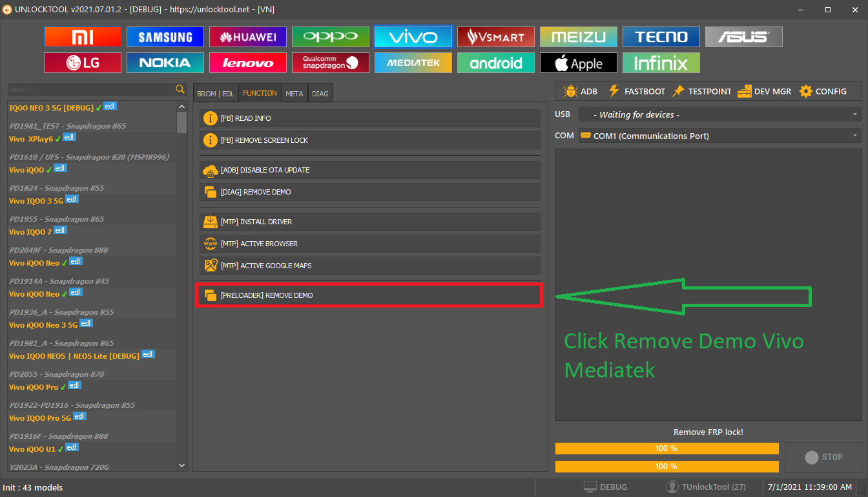Select the MediaTek tile

[x=413, y=63]
